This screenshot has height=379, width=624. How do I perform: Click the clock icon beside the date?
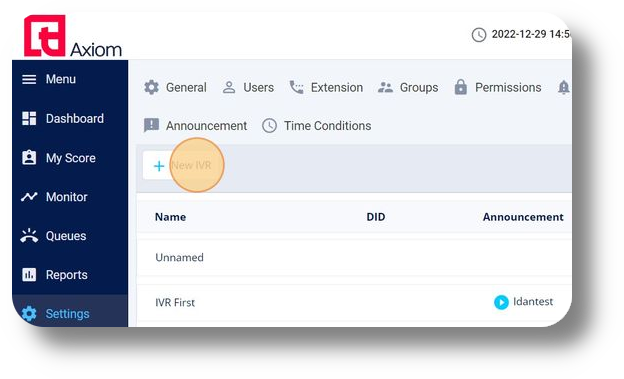click(x=479, y=35)
